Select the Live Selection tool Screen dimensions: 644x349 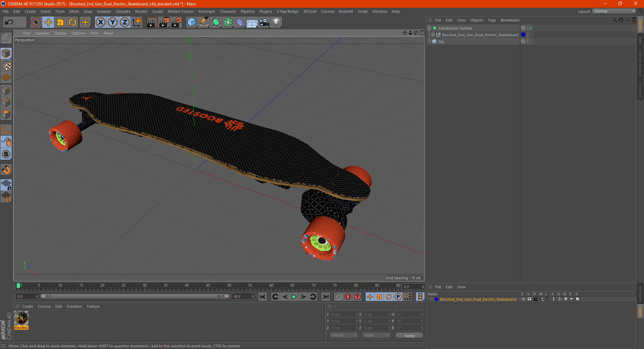point(36,22)
